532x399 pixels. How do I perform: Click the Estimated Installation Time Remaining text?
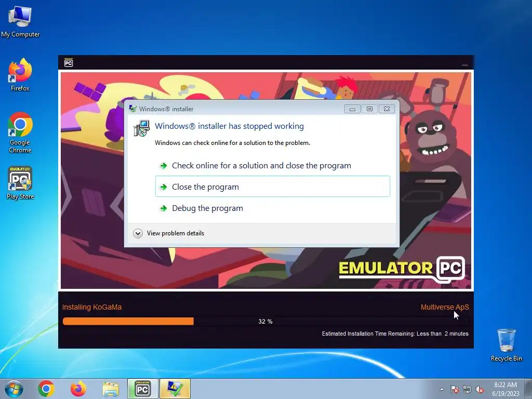pyautogui.click(x=395, y=334)
